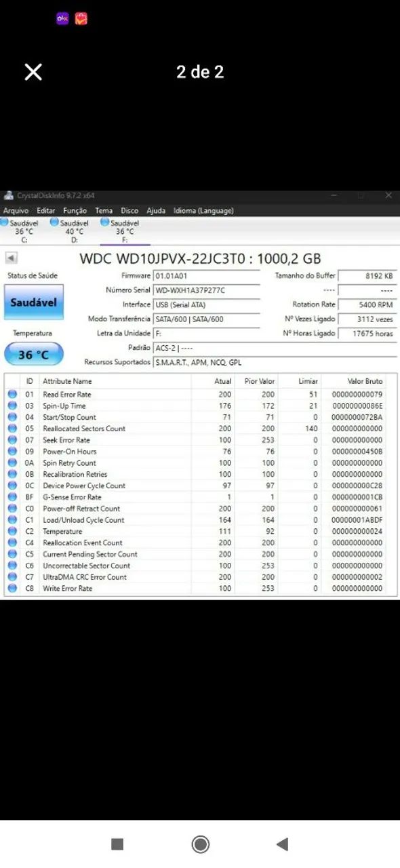
Task: Click the status dot for Seek Error Rate
Action: tap(12, 440)
